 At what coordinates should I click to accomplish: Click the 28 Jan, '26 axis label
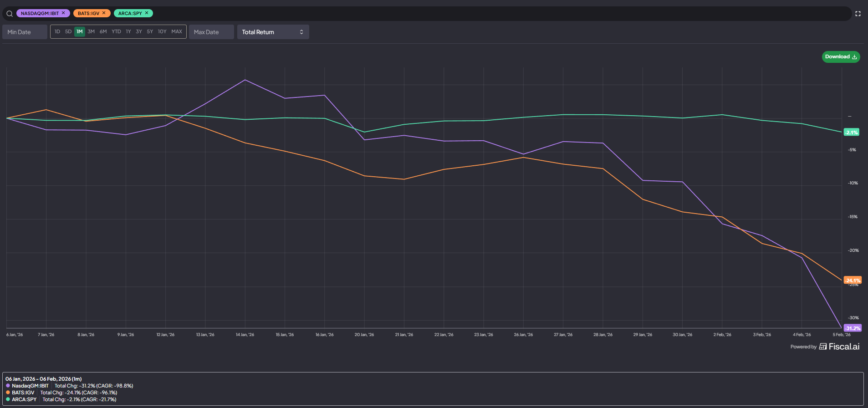(x=603, y=335)
